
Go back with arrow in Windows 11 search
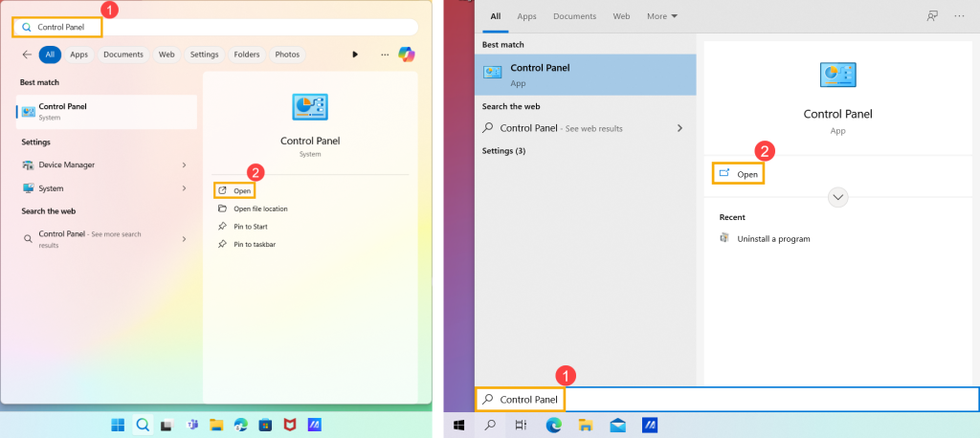click(27, 55)
